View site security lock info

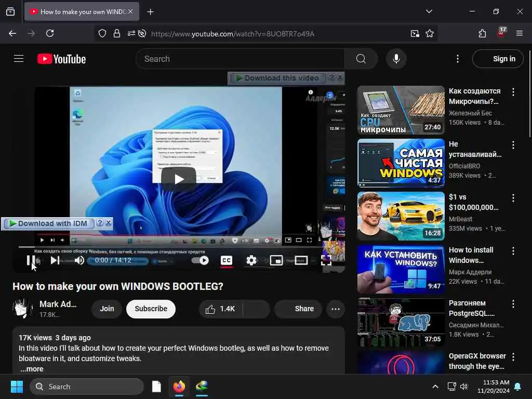[117, 33]
